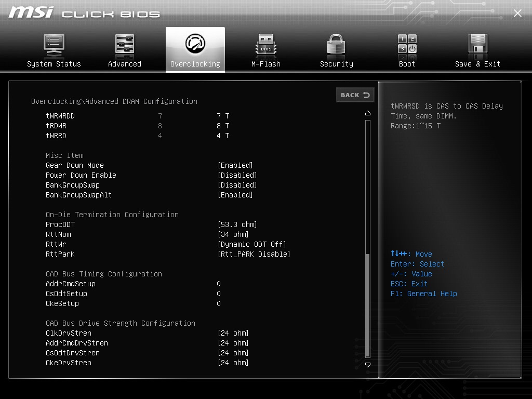Click scrollbar up arrow
532x399 pixels.
tap(368, 113)
